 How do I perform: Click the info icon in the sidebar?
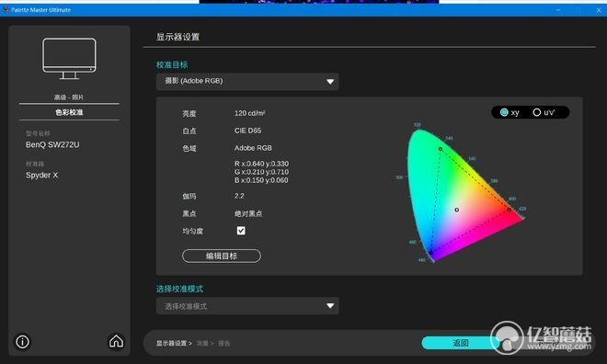point(22,342)
